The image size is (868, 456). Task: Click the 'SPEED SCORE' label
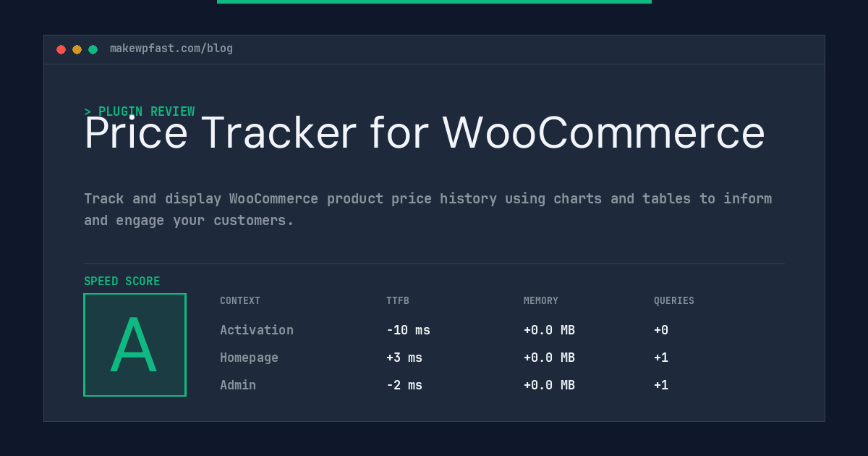(122, 282)
